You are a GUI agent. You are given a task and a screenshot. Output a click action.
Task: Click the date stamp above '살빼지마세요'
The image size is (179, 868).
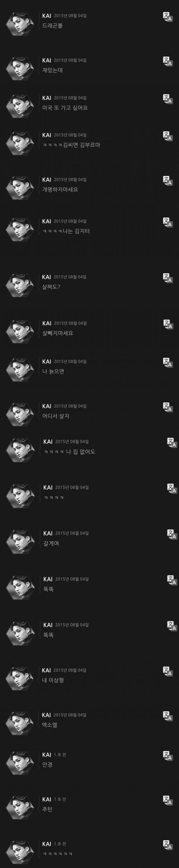pyautogui.click(x=70, y=323)
